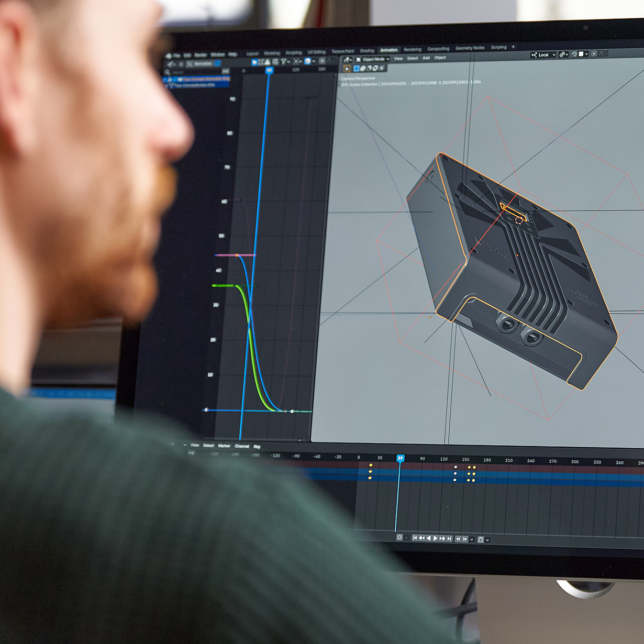
Task: Toggle only-show-errors warning filter icon
Action: point(267,62)
